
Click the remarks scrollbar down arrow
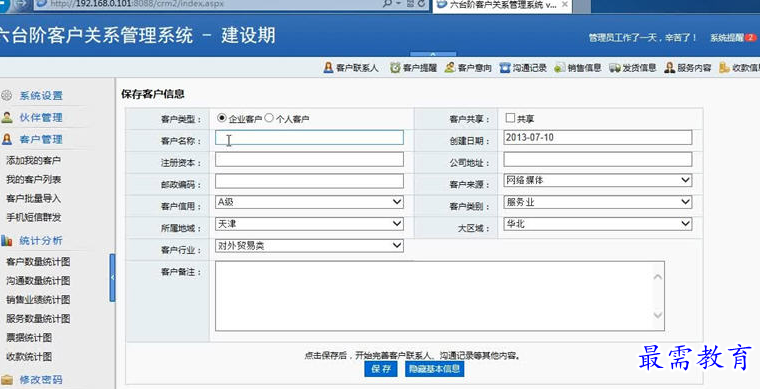[658, 315]
